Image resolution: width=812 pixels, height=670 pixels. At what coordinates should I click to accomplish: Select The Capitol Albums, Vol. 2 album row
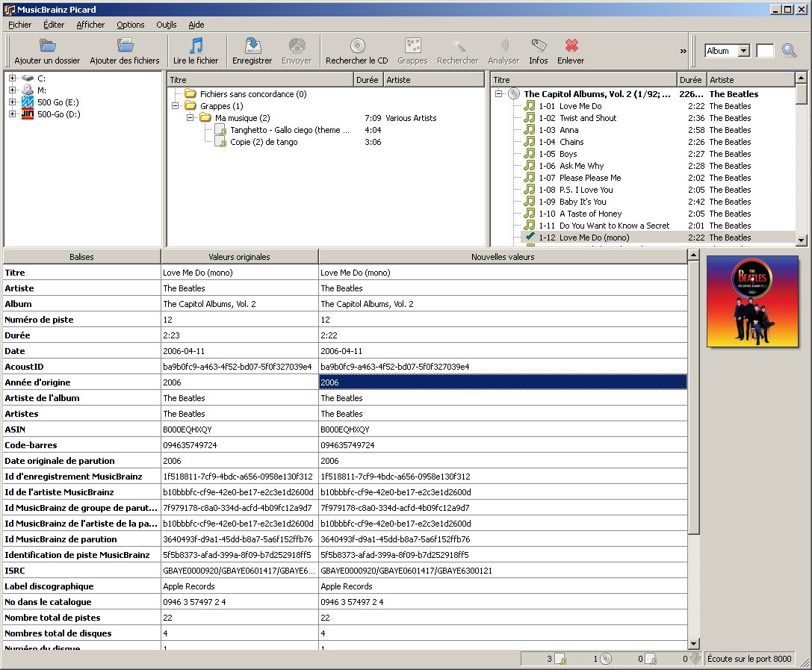point(597,93)
